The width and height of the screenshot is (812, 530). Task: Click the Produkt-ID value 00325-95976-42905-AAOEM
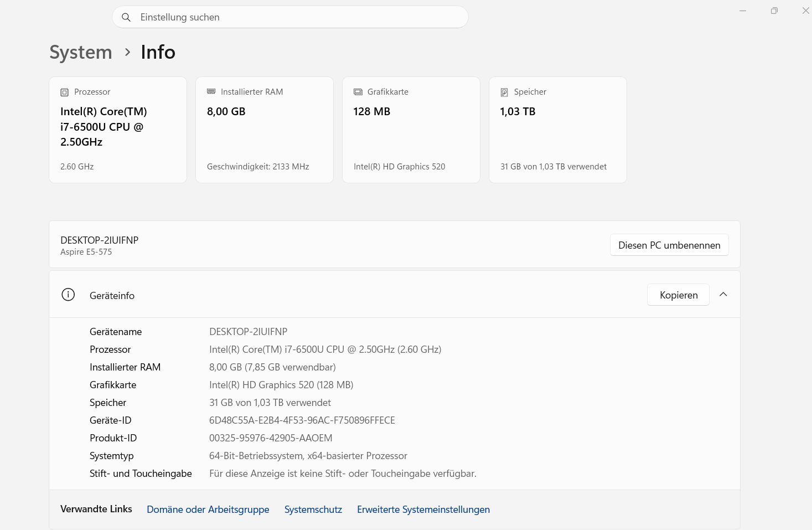[271, 438]
